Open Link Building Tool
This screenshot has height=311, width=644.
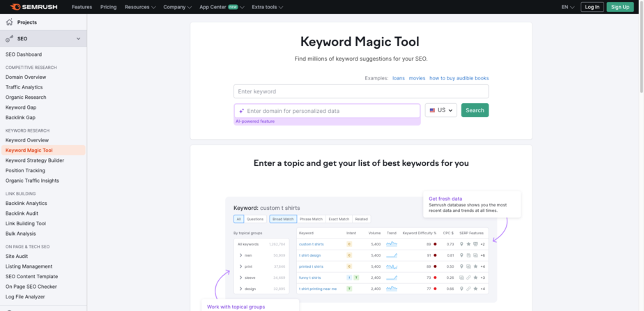click(26, 224)
